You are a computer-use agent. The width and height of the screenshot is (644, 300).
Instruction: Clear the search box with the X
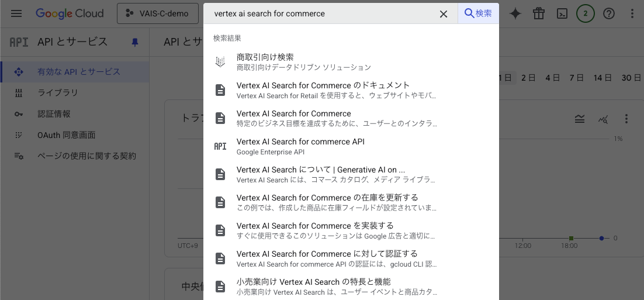pos(444,14)
